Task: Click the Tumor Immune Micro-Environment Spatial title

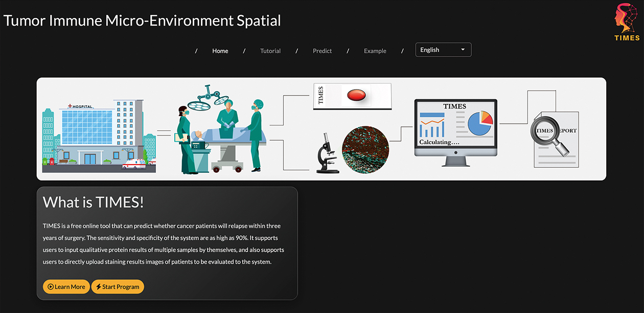Action: [142, 20]
